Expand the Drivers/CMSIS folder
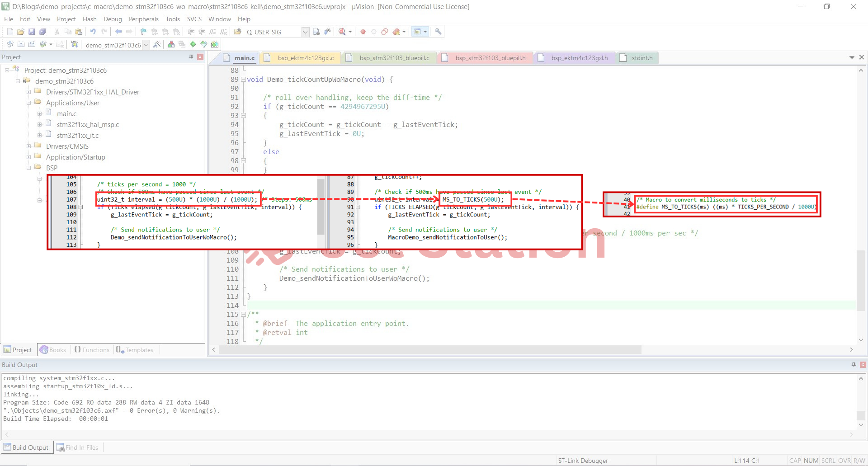 click(29, 146)
